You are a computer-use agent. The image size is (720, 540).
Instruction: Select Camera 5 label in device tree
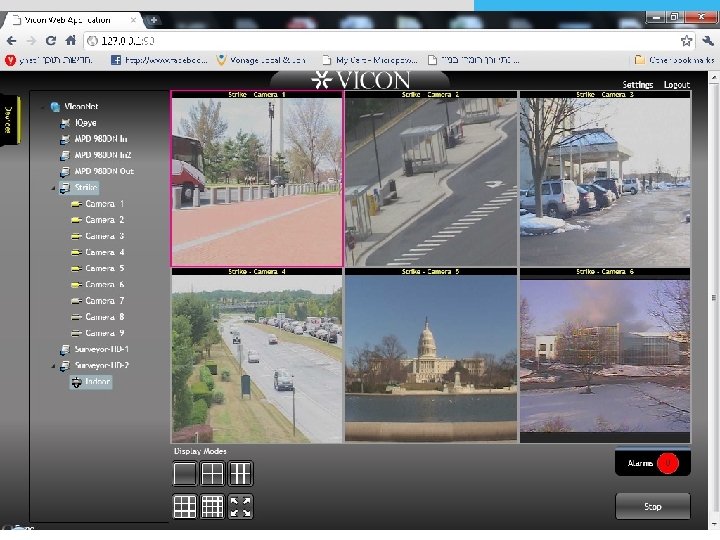[x=105, y=269]
